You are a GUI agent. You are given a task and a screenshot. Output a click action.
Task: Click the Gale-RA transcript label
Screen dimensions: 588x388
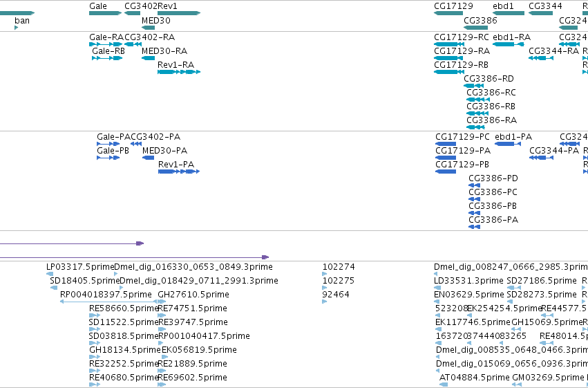[106, 37]
